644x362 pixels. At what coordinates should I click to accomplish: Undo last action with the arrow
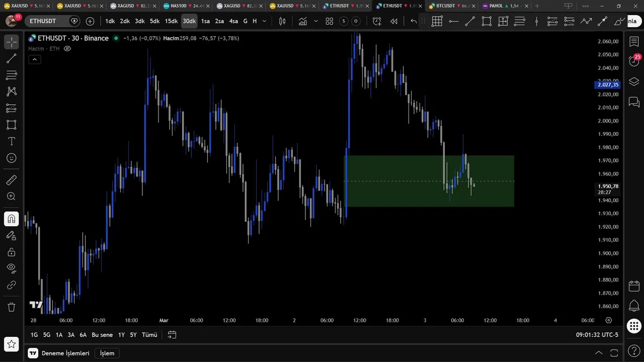[414, 21]
